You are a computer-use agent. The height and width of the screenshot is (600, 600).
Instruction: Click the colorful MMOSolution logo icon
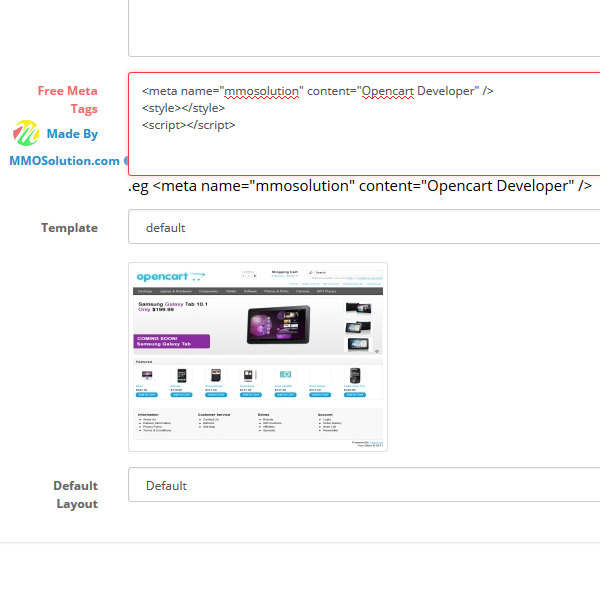(25, 134)
